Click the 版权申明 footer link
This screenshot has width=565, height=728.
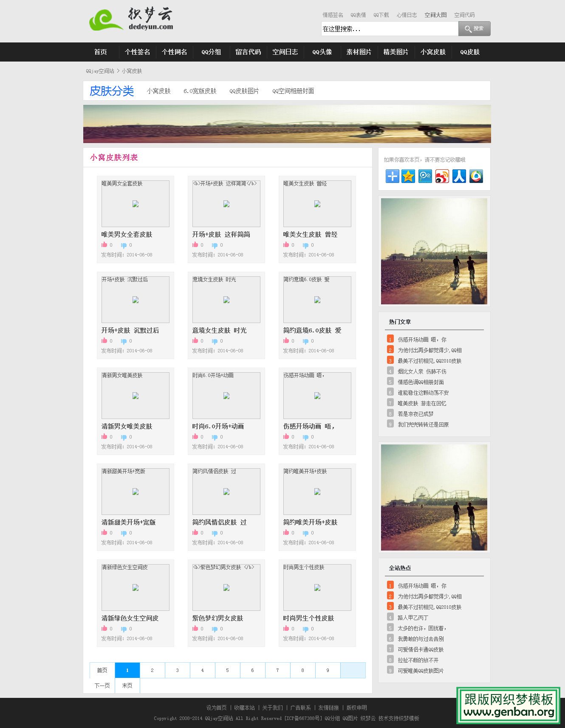(x=357, y=708)
